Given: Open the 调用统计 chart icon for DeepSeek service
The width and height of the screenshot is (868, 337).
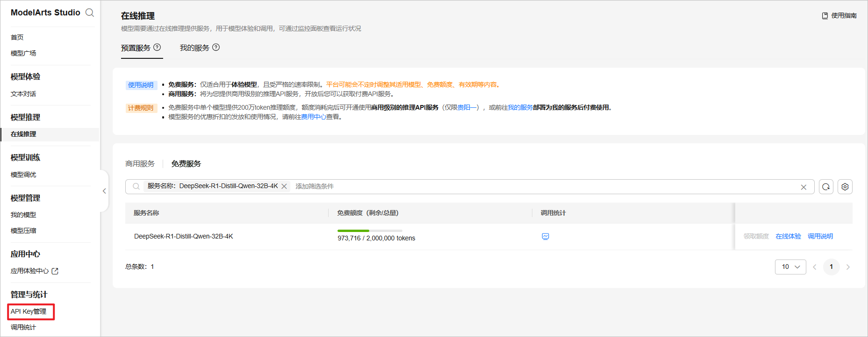Looking at the screenshot, I should [x=545, y=236].
